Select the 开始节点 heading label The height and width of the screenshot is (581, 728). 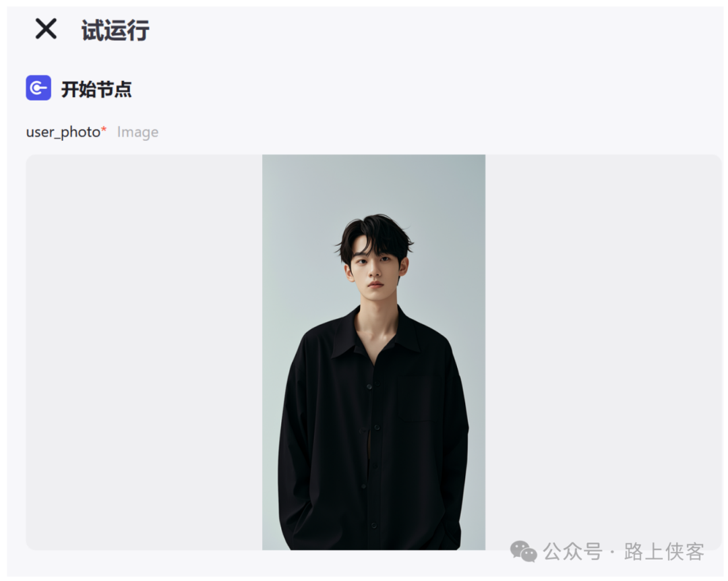(x=96, y=89)
